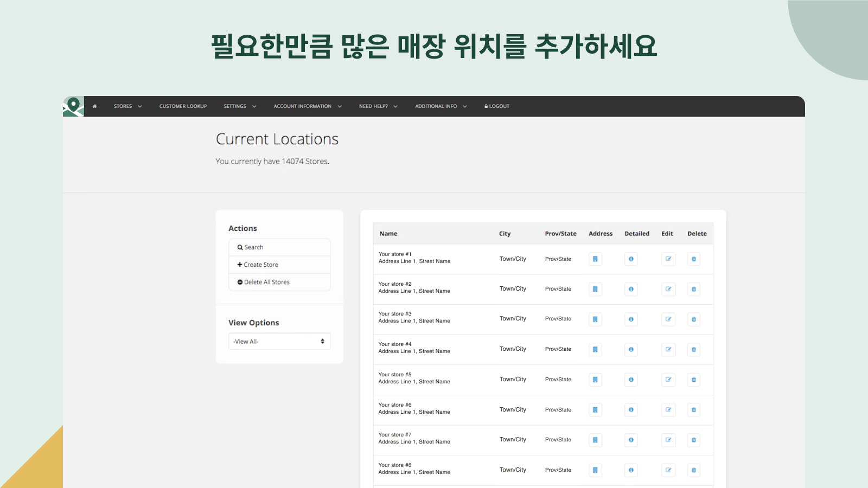
Task: Click the Address column header
Action: point(601,234)
